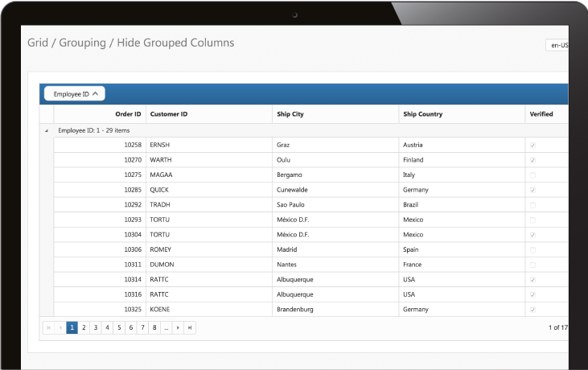Go to the next page arrow in pager
588x370 pixels.
[178, 328]
